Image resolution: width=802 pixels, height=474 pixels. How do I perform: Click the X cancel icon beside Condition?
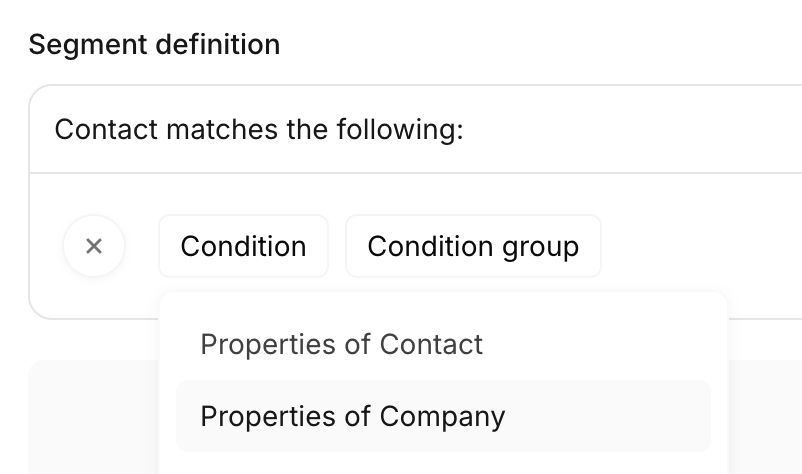click(x=94, y=246)
